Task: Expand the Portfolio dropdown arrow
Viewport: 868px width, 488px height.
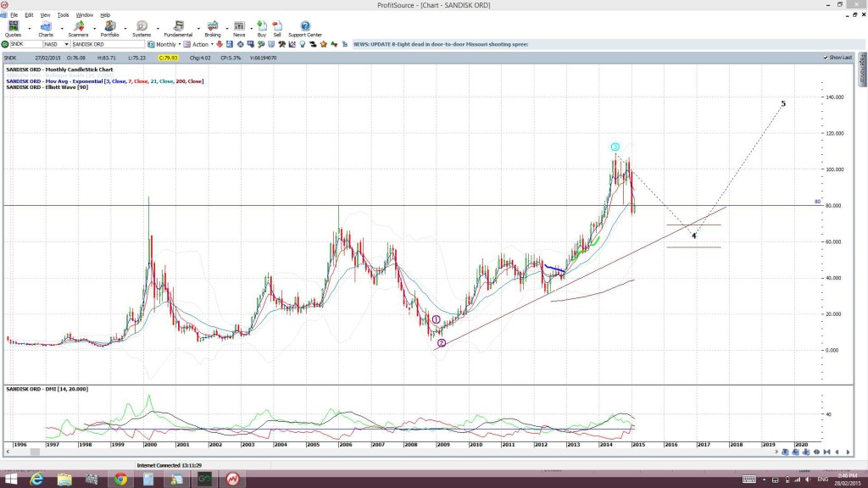Action: [125, 29]
